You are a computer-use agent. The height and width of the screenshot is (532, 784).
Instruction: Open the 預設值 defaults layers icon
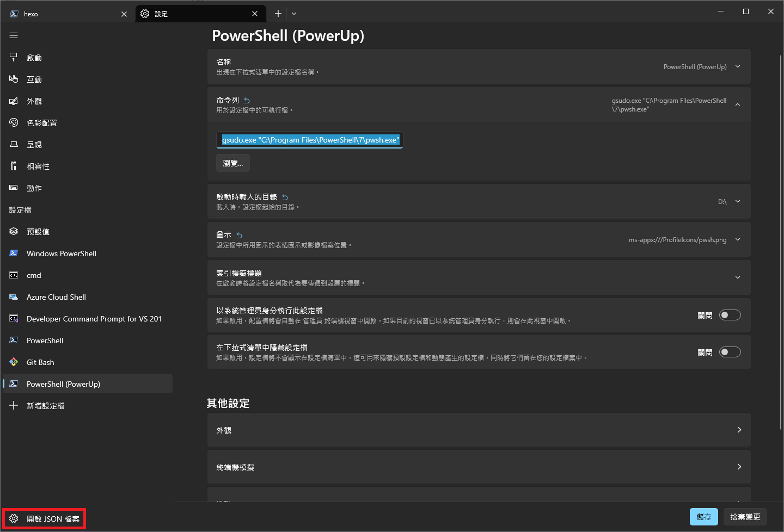coord(14,231)
